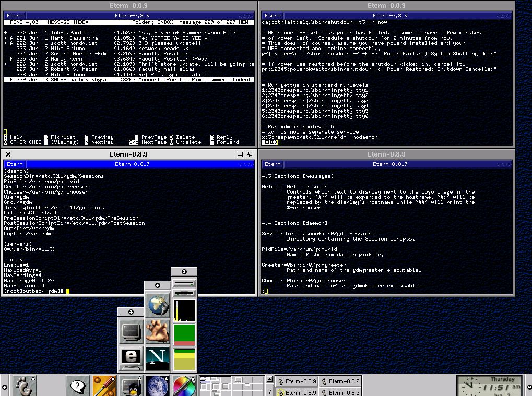The height and width of the screenshot is (396, 532).
Task: Collapse the drawer containing terminal and 'e' icons
Action: [x=131, y=312]
